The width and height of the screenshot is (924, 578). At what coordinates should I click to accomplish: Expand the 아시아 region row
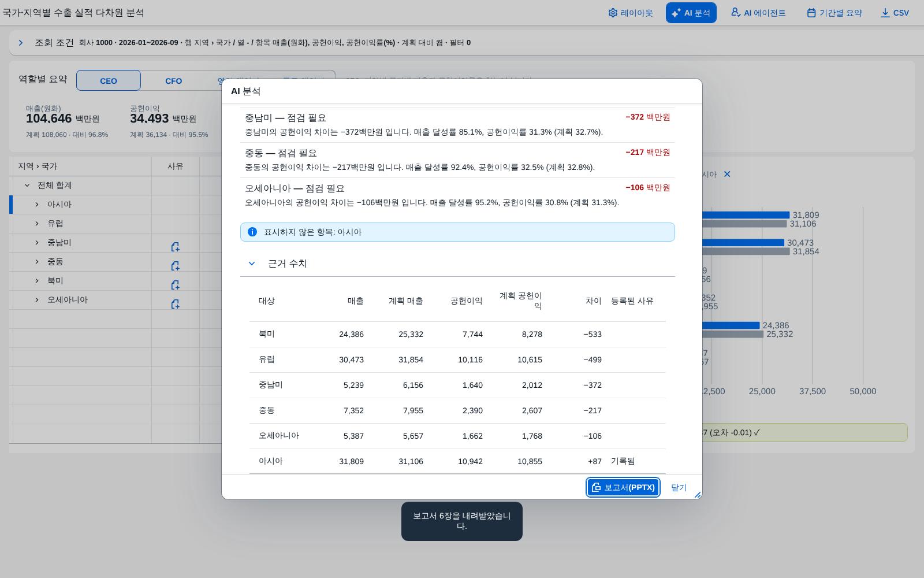(37, 205)
